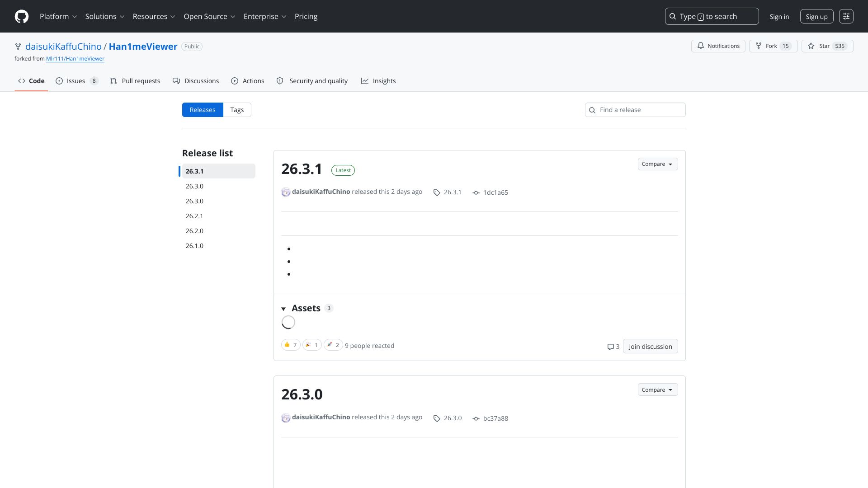Image resolution: width=868 pixels, height=488 pixels.
Task: Expand the Open Source menu
Action: click(x=209, y=16)
